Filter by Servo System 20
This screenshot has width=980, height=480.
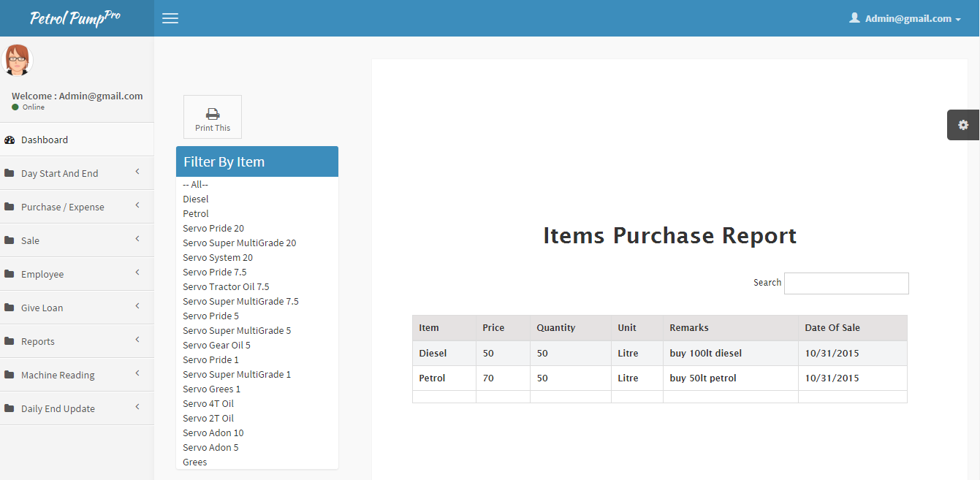click(x=218, y=257)
